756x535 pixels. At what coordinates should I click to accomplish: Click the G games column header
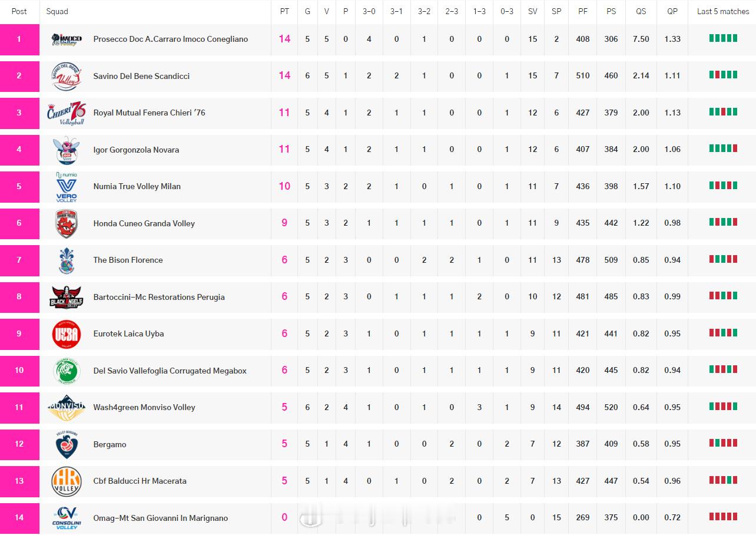tap(307, 11)
